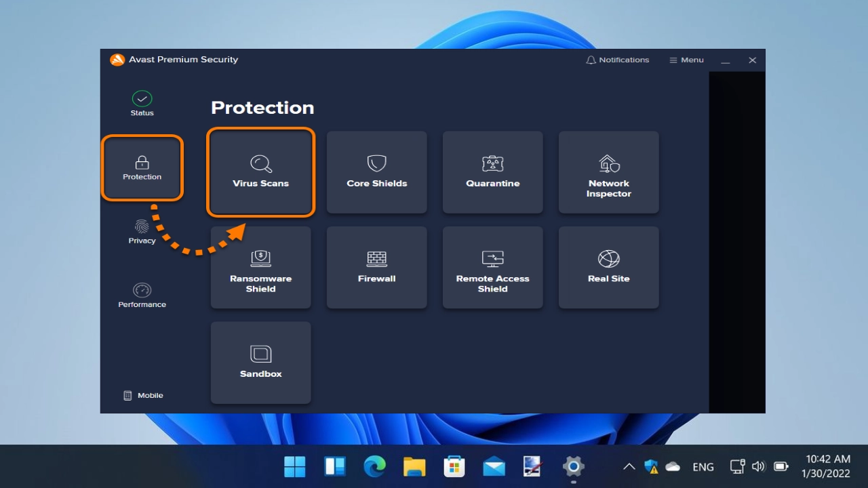The width and height of the screenshot is (868, 488).
Task: Open the Sandbox tile
Action: pyautogui.click(x=261, y=363)
